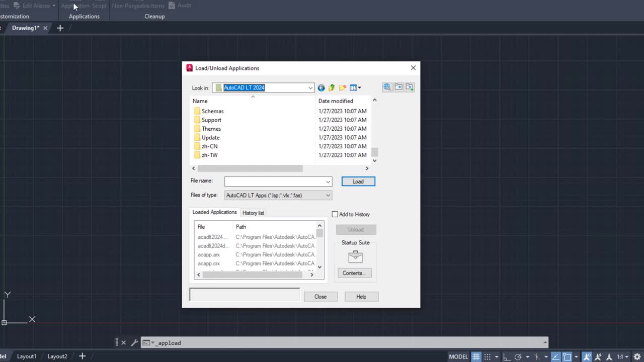The height and width of the screenshot is (362, 644).
Task: Expand the File name dropdown arrow
Action: [x=328, y=182]
